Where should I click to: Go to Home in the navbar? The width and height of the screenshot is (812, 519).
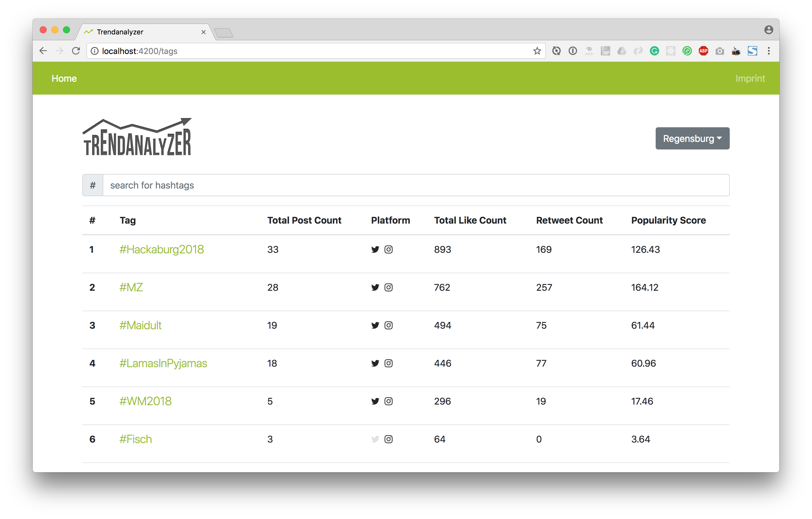[x=64, y=78]
